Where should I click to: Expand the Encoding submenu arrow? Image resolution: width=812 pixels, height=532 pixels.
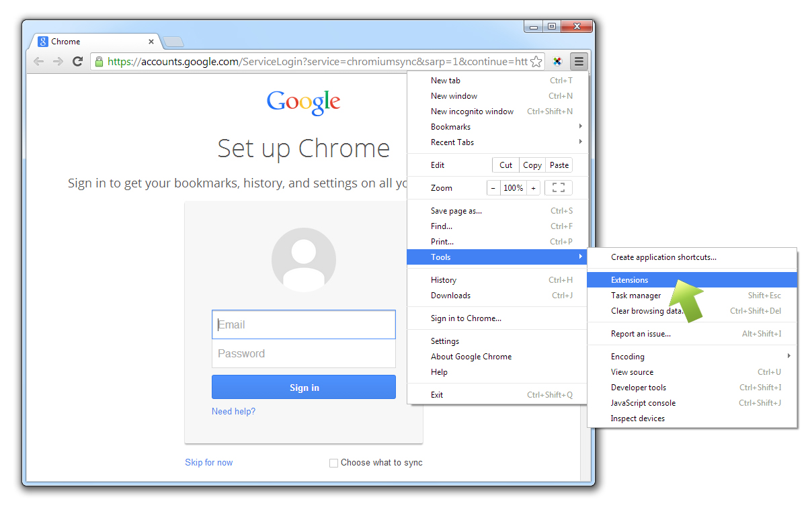click(789, 356)
